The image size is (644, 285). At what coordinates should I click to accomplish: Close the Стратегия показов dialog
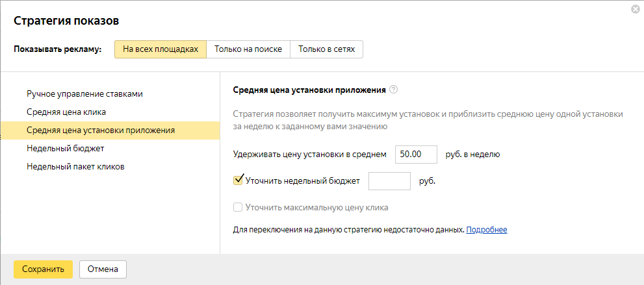pos(634,9)
